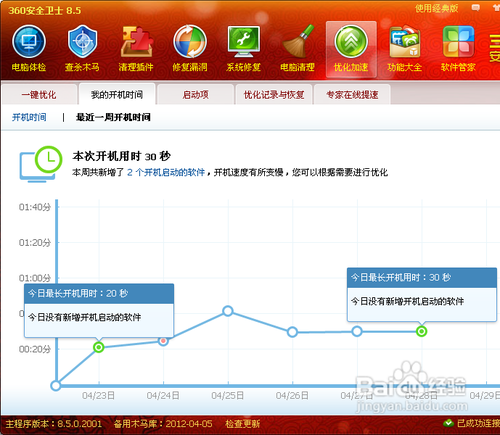
Task: Click 00:20分 axis label
Action: tap(35, 349)
